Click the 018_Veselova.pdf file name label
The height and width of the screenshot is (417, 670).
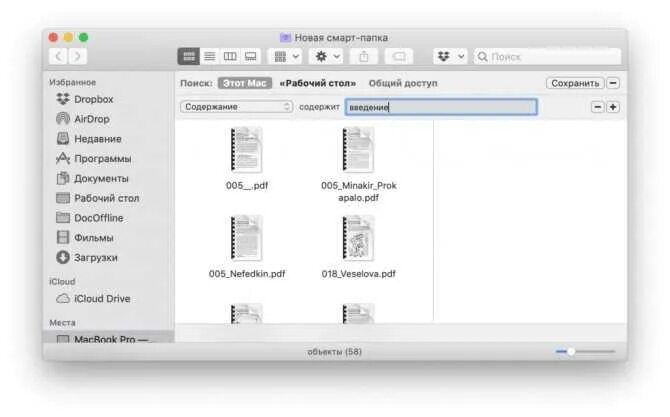(359, 274)
